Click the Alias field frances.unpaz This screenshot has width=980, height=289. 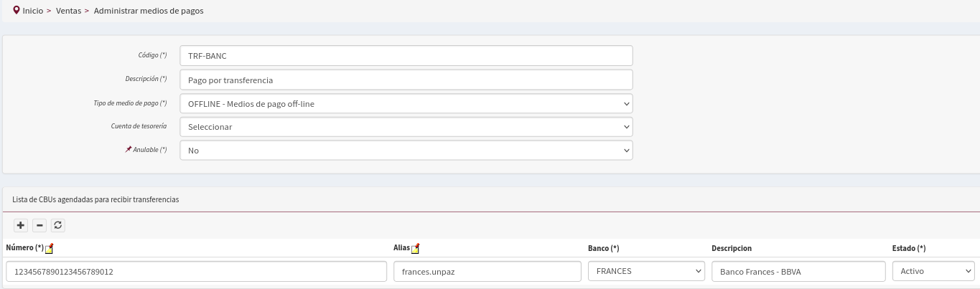click(x=487, y=272)
